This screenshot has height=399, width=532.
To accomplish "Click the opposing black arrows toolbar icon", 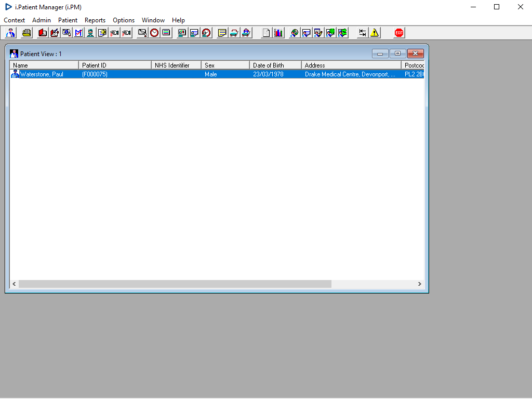I will tap(362, 33).
